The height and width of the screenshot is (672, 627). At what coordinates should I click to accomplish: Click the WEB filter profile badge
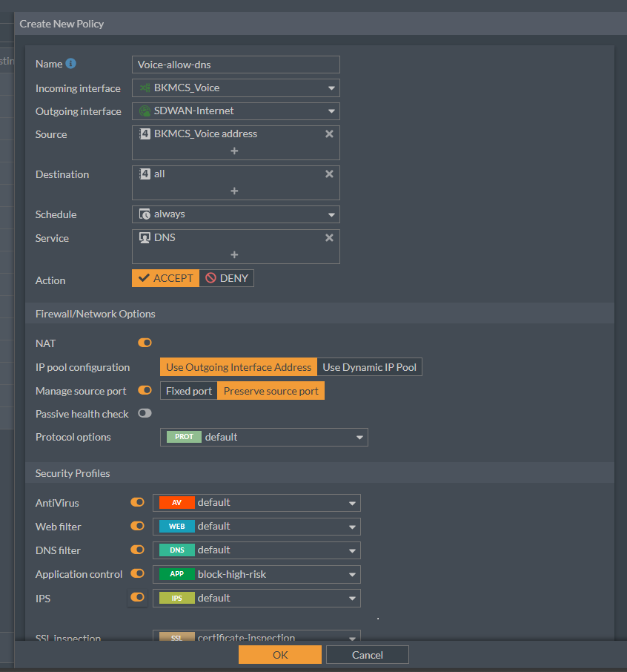click(x=177, y=527)
